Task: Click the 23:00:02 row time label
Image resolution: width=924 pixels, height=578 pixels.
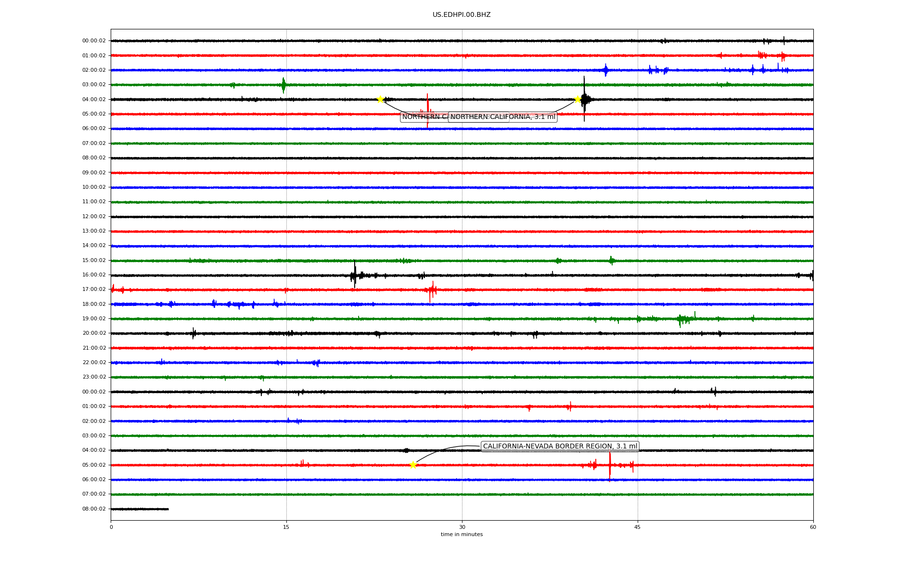Action: 94,377
